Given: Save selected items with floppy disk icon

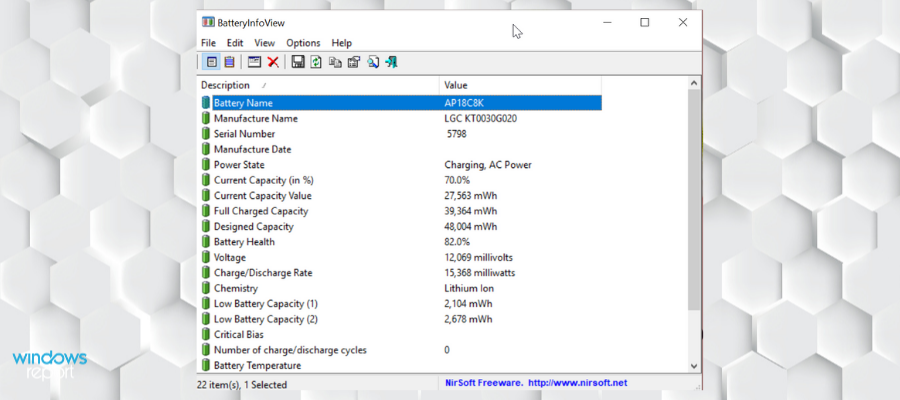Looking at the screenshot, I should (298, 62).
